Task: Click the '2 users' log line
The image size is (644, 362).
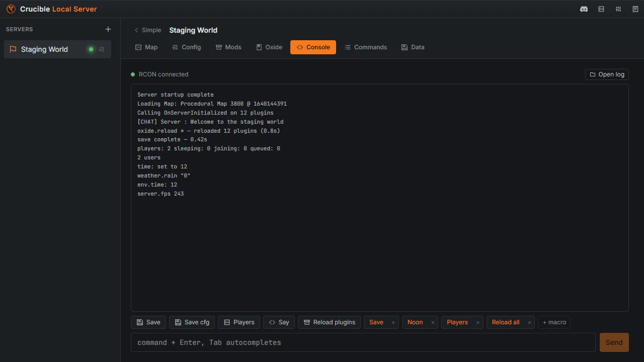Action: click(x=149, y=157)
